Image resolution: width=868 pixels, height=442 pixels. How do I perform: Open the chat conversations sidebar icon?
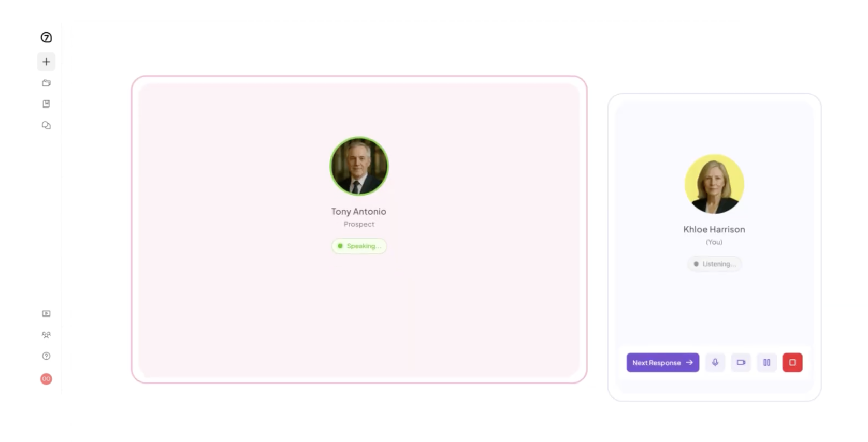[x=46, y=125]
